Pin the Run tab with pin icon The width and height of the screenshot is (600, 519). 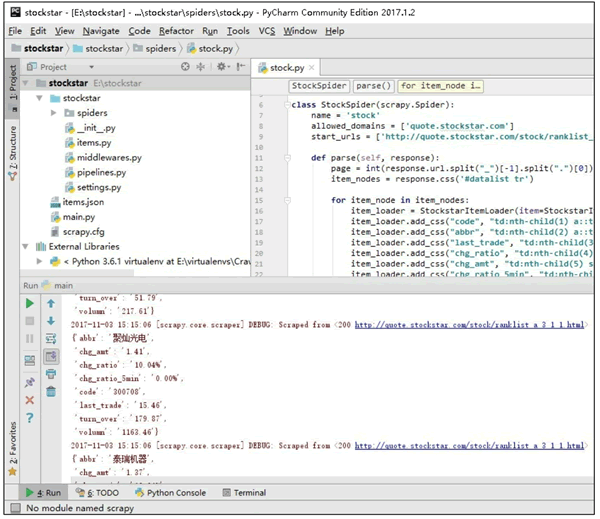pyautogui.click(x=29, y=382)
